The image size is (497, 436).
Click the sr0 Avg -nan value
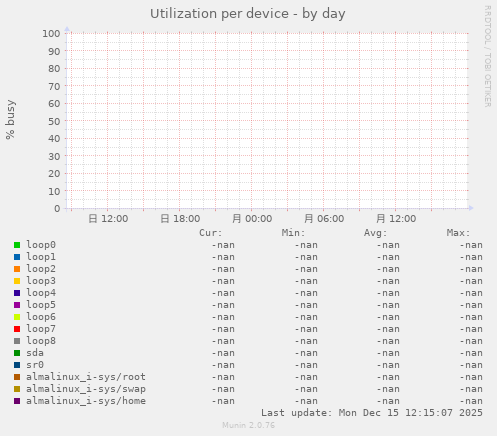[x=388, y=365]
